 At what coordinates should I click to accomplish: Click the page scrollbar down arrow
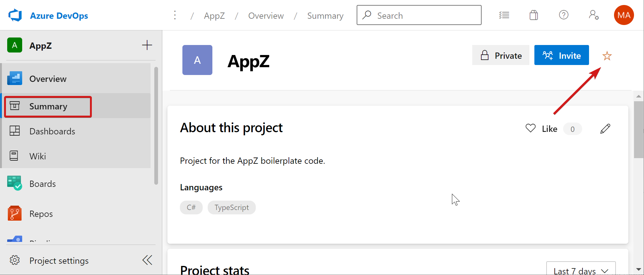(x=639, y=269)
